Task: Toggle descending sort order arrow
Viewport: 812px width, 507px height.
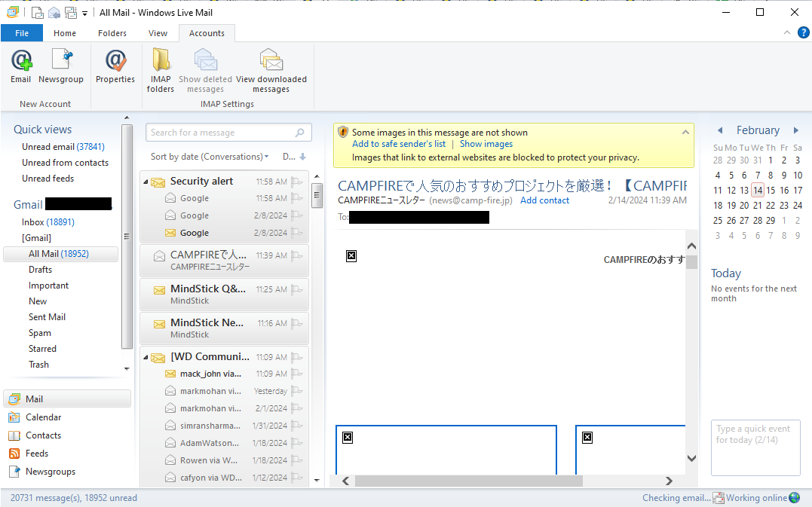Action: tap(302, 157)
